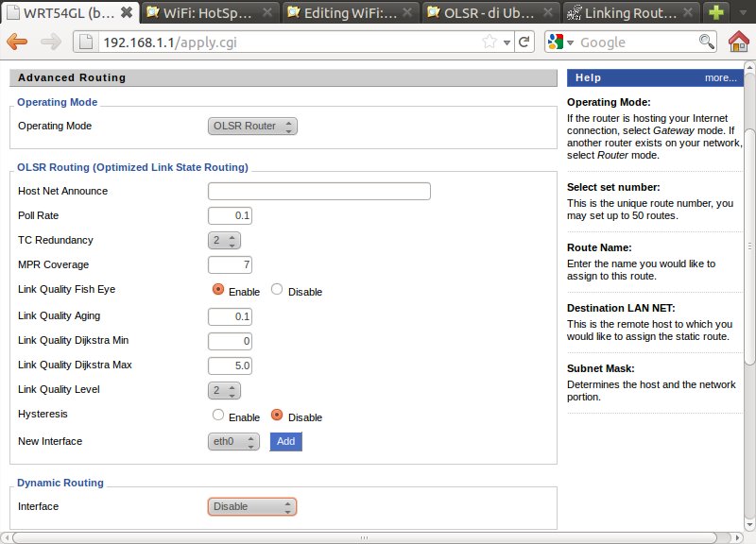Image resolution: width=756 pixels, height=544 pixels.
Task: Close the Editing WiFi tab
Action: pyautogui.click(x=407, y=12)
